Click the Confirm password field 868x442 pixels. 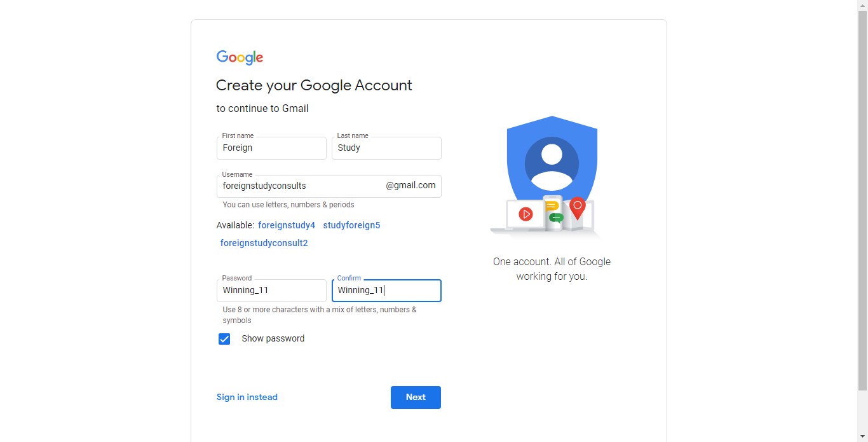pyautogui.click(x=386, y=291)
